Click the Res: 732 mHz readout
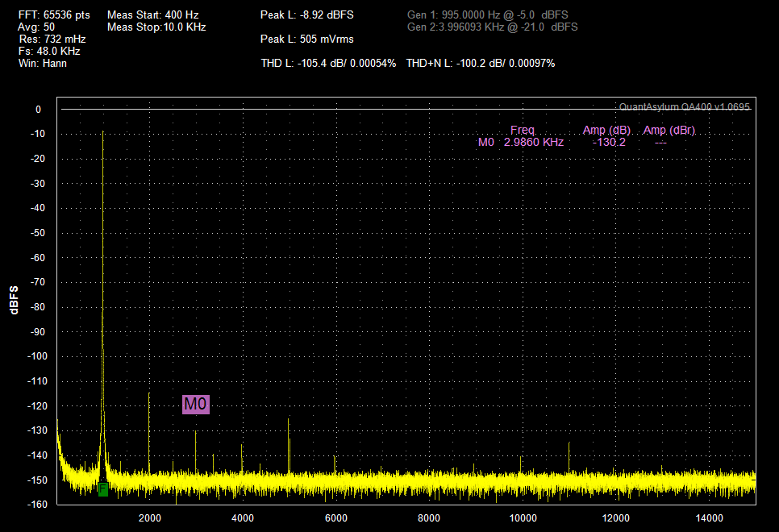The height and width of the screenshot is (532, 779). (52, 39)
